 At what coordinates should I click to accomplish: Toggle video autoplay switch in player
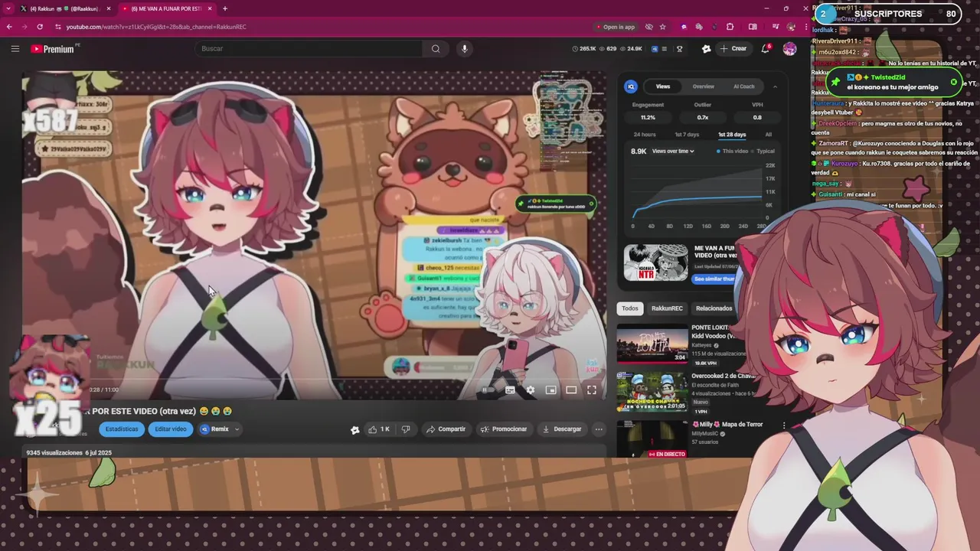487,390
